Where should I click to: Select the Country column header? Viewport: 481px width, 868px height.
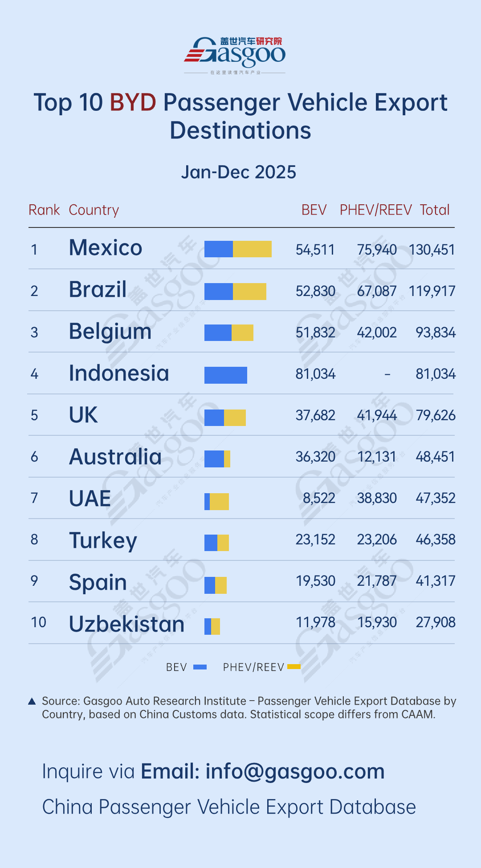pyautogui.click(x=94, y=210)
